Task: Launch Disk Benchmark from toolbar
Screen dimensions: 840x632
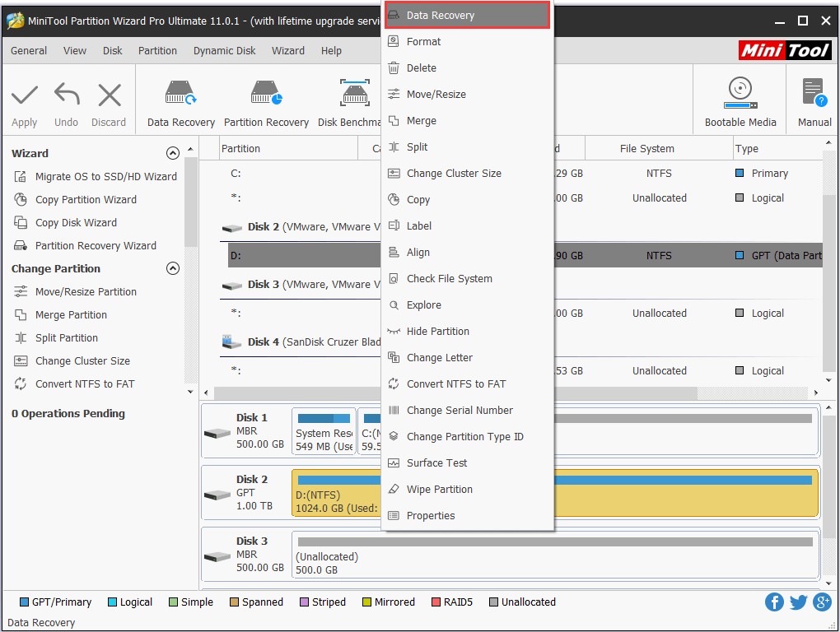Action: click(349, 104)
